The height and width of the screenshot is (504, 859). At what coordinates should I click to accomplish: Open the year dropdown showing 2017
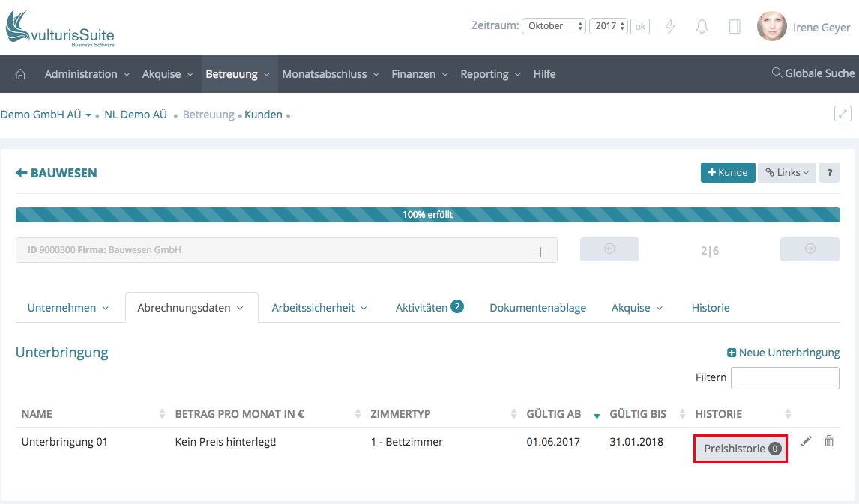[609, 26]
